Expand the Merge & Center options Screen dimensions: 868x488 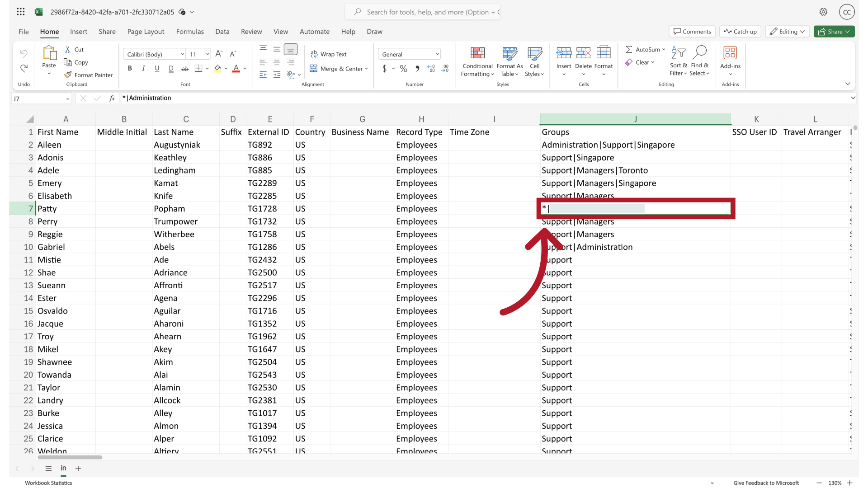[x=366, y=69]
